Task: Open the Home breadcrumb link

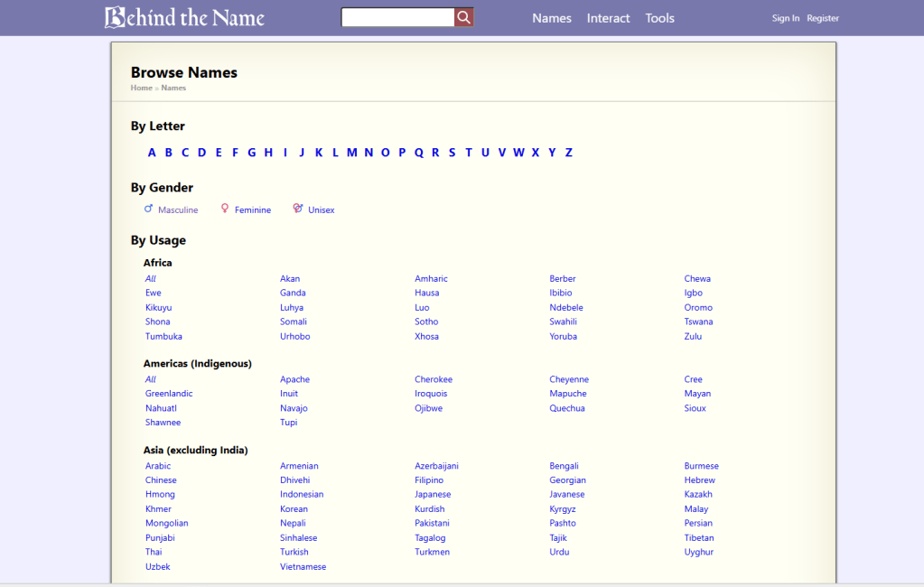Action: pyautogui.click(x=141, y=89)
